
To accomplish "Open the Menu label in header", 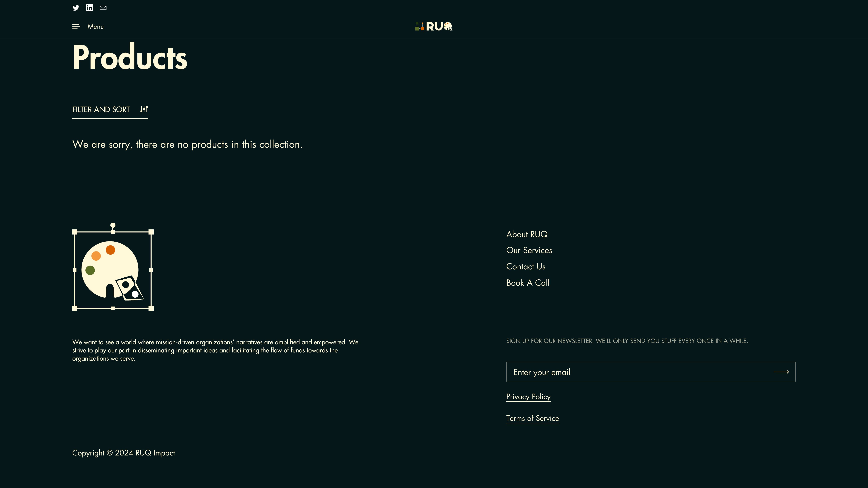I will pos(96,27).
